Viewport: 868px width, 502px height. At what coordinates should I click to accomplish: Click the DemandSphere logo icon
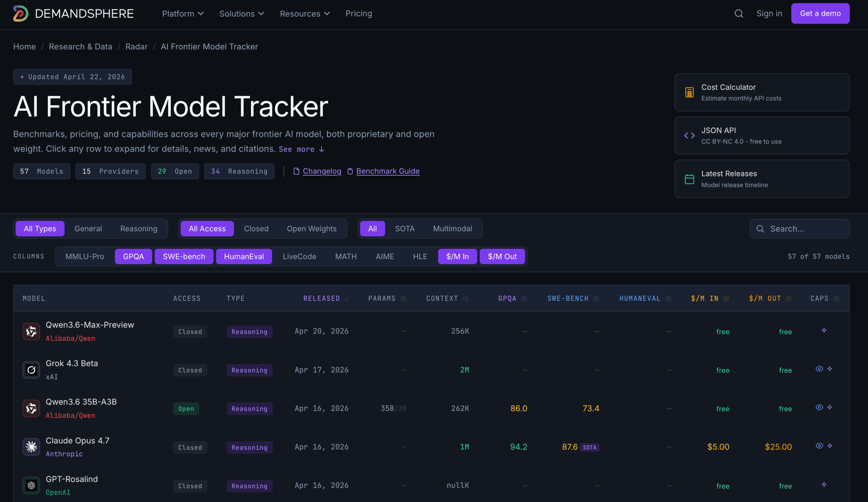pos(20,14)
